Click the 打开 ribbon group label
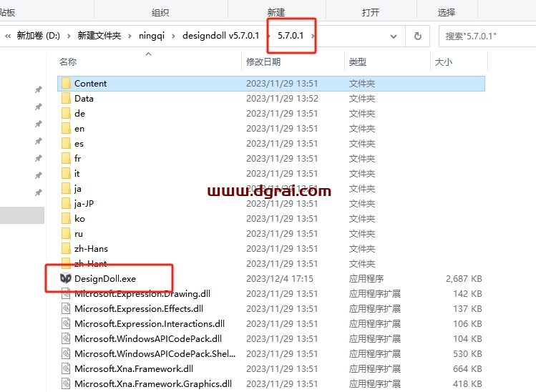The width and height of the screenshot is (536, 392). pos(371,13)
